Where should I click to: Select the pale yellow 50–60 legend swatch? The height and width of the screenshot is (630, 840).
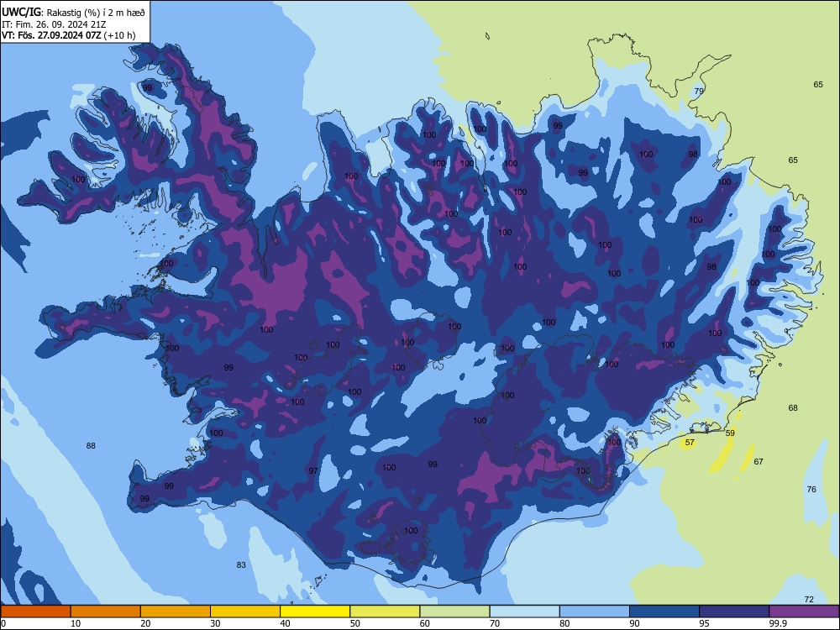(x=386, y=612)
